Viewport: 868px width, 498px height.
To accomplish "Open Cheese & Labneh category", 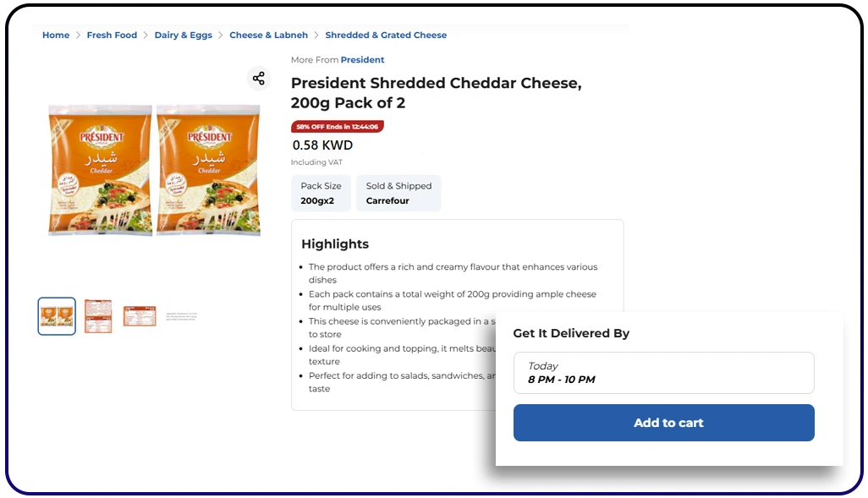I will tap(268, 36).
